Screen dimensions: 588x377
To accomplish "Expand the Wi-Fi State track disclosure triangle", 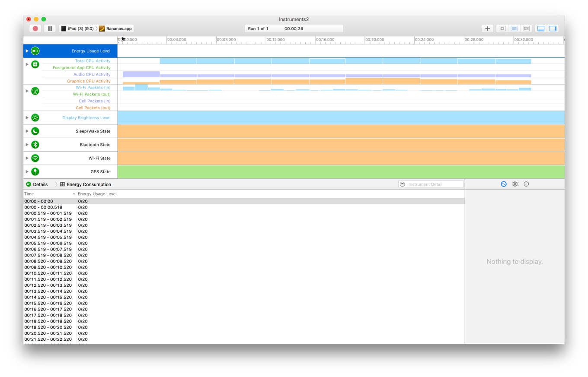I will (27, 158).
